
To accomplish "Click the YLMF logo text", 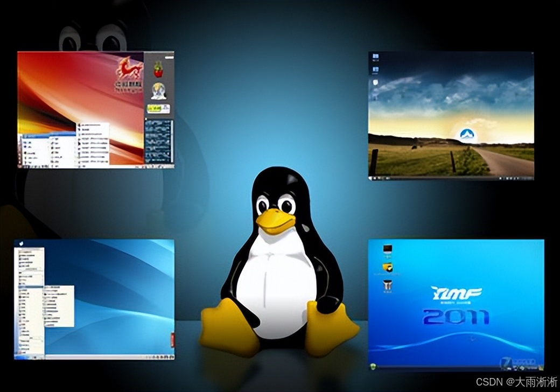I will point(457,293).
